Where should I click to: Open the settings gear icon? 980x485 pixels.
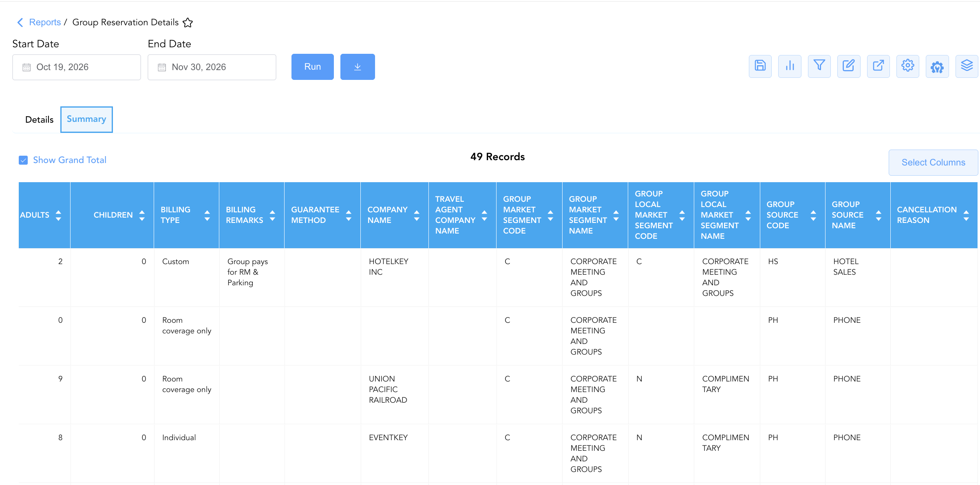[x=908, y=66]
